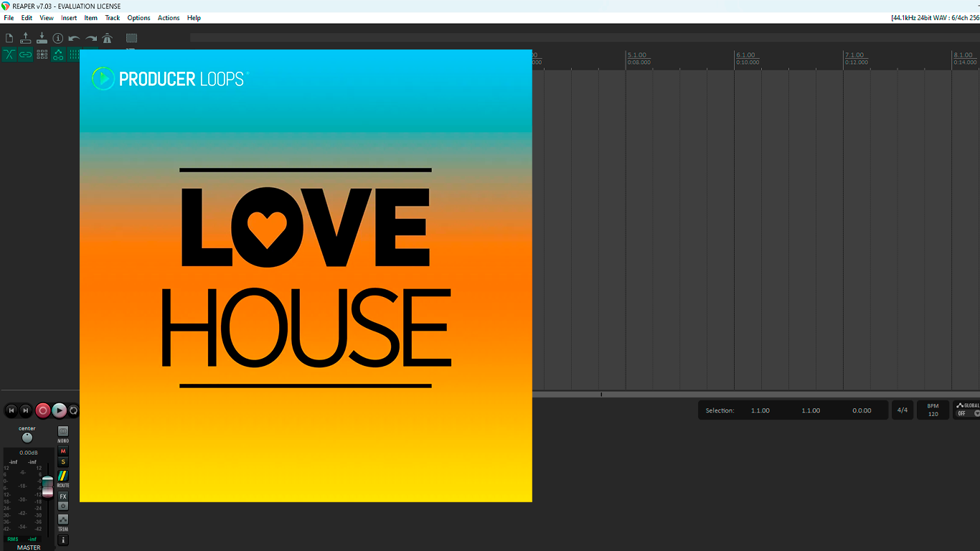Click the MASTER track label
The image size is (980, 551).
click(29, 547)
